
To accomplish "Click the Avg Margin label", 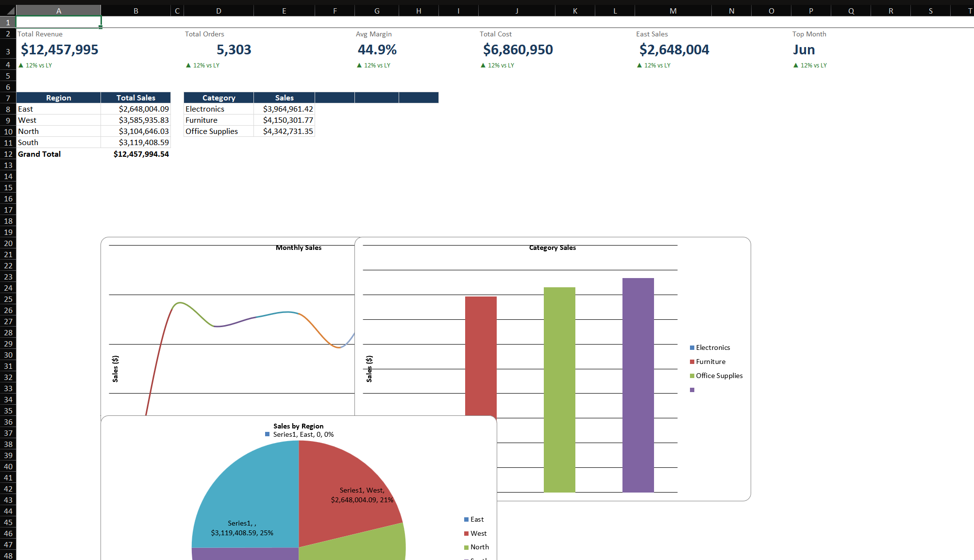I will 374,34.
